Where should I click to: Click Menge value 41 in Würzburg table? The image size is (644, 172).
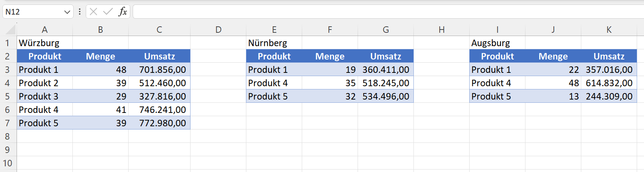click(100, 110)
